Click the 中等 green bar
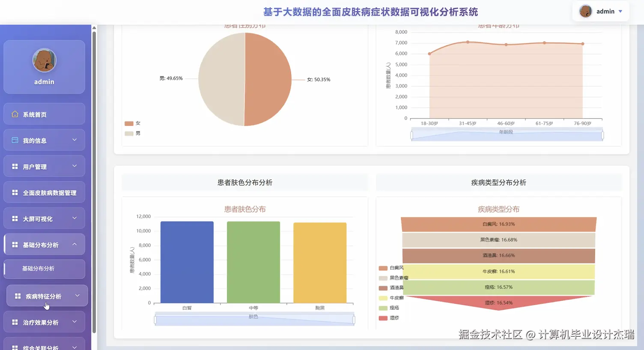The height and width of the screenshot is (350, 644). click(253, 262)
